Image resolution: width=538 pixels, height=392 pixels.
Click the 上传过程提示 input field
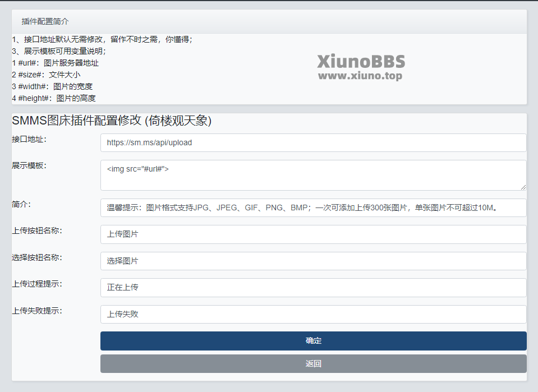[313, 287]
